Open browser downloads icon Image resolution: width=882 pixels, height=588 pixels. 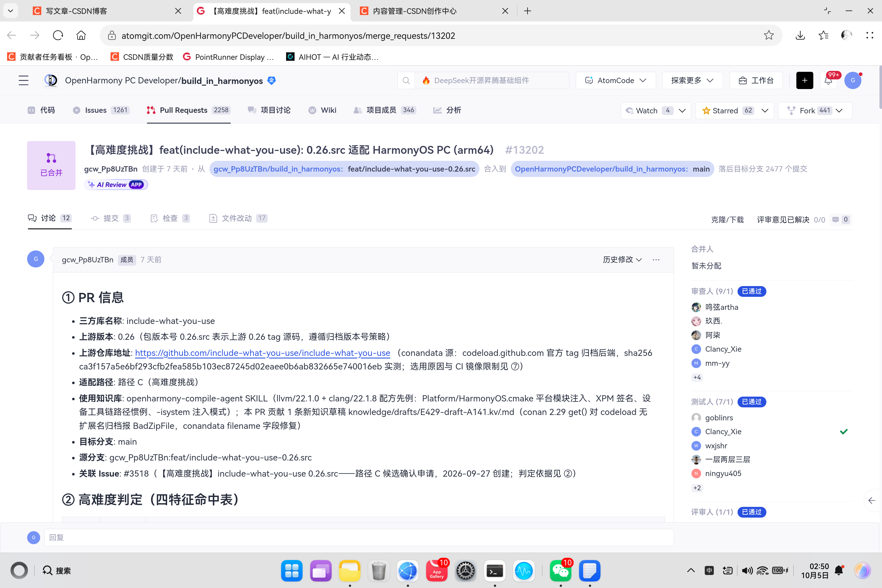point(800,35)
